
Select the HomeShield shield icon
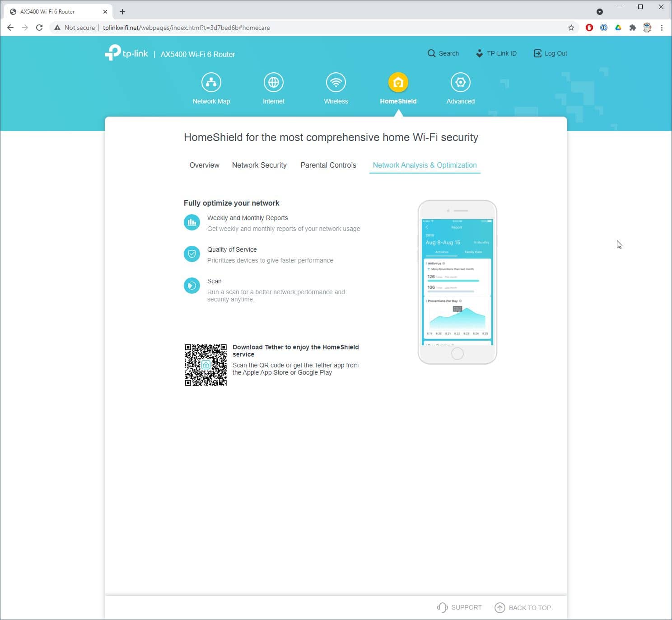[x=398, y=82]
